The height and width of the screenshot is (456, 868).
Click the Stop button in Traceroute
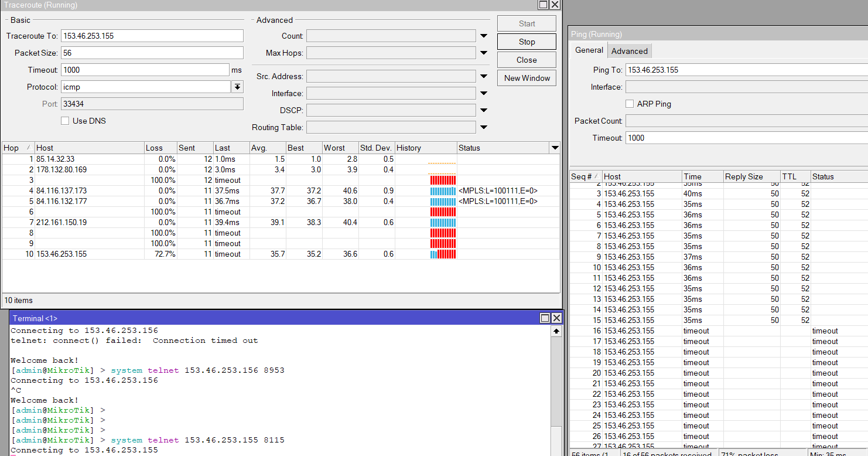click(527, 42)
